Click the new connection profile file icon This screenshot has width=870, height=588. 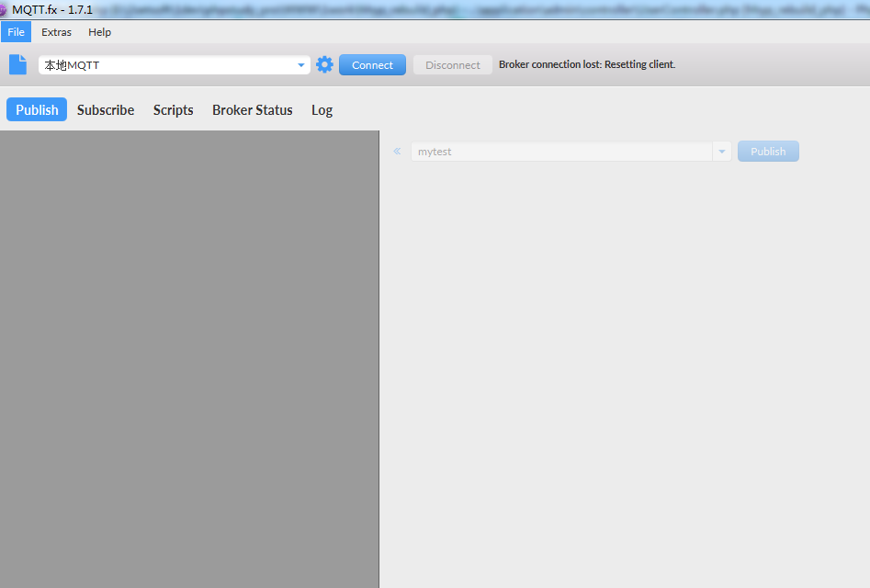17,64
